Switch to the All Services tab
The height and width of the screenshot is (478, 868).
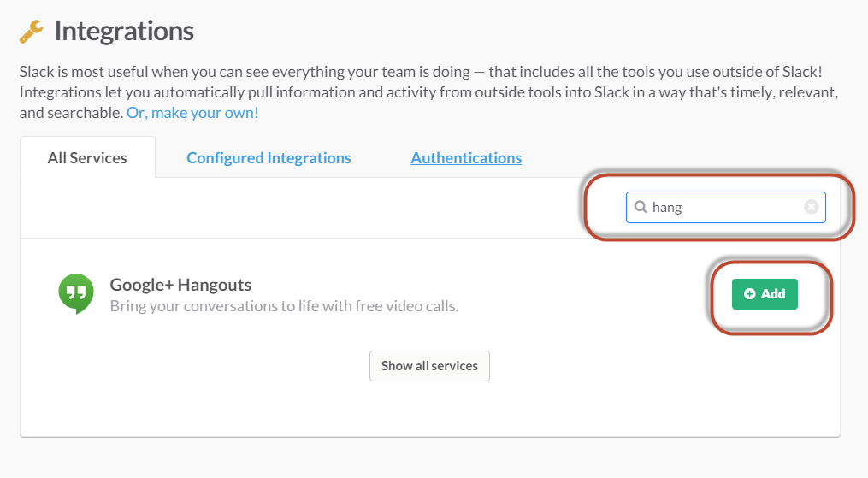pyautogui.click(x=87, y=158)
